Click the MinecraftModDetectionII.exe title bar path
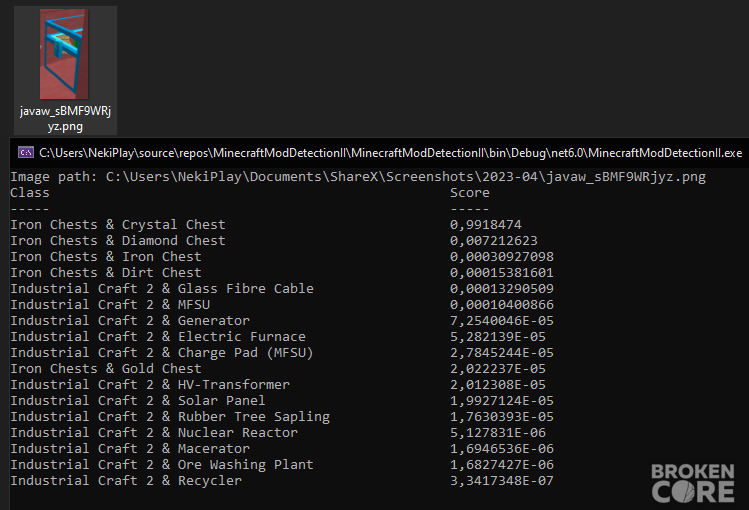 pos(390,153)
